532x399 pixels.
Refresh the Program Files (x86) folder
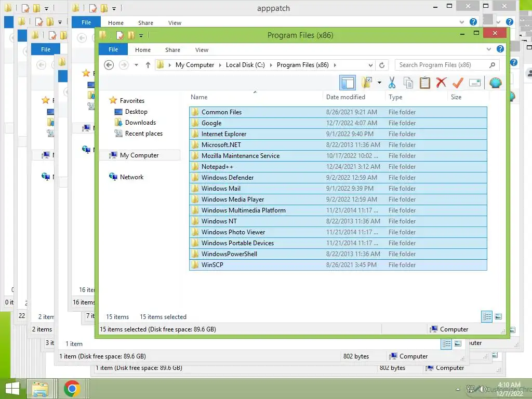382,65
